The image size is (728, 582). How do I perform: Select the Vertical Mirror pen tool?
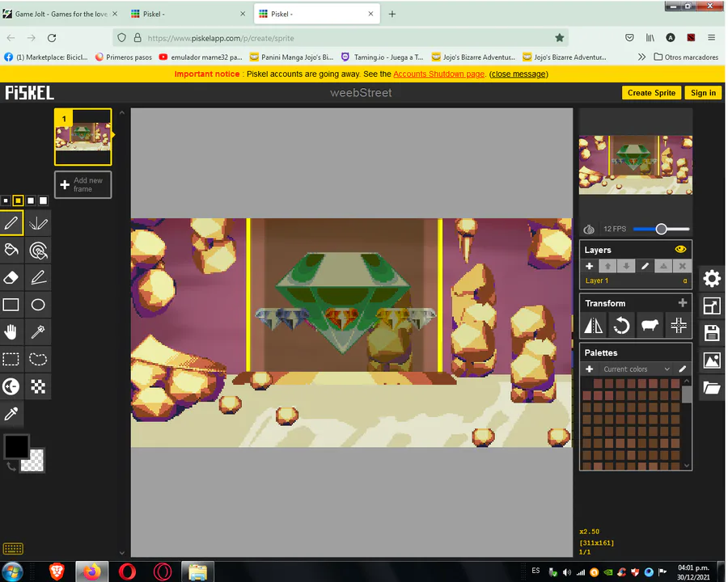(x=38, y=223)
